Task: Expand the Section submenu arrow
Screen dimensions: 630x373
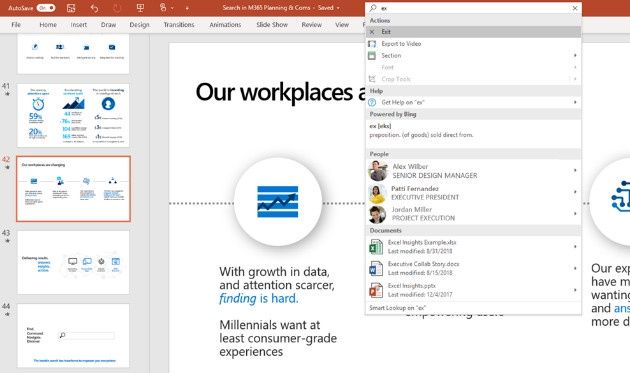Action: point(575,55)
